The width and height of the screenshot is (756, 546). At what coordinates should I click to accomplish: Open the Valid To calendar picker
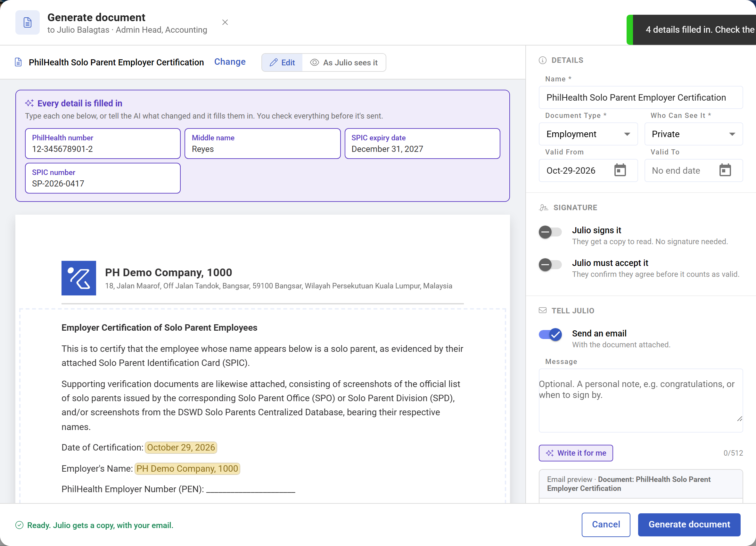pyautogui.click(x=725, y=170)
